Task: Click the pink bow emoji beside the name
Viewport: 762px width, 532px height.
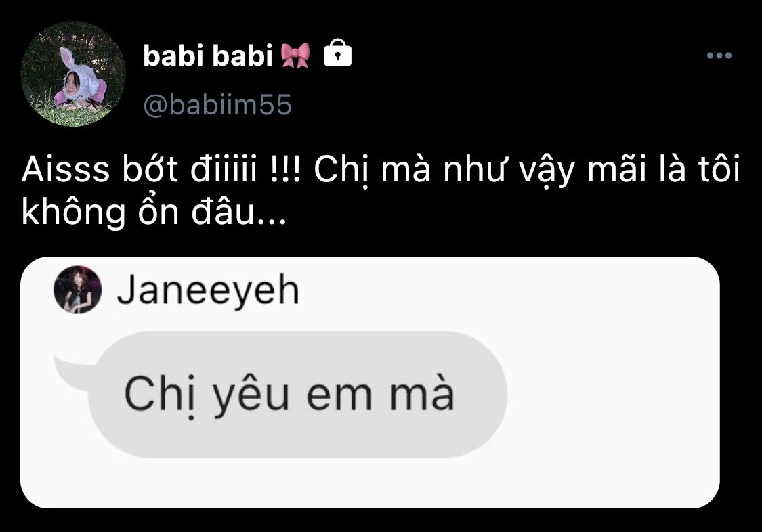Action: tap(295, 55)
